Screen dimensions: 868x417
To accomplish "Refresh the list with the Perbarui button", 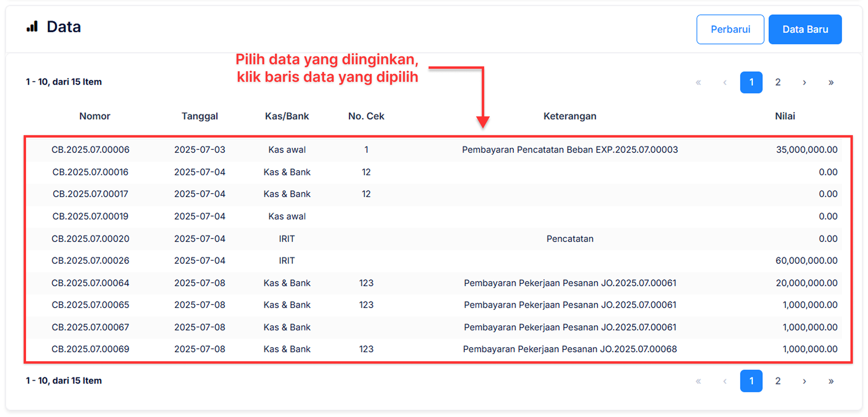I will coord(730,29).
